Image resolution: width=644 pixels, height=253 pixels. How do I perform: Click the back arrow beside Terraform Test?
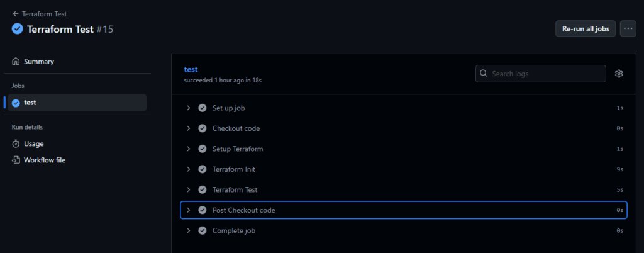(x=16, y=14)
